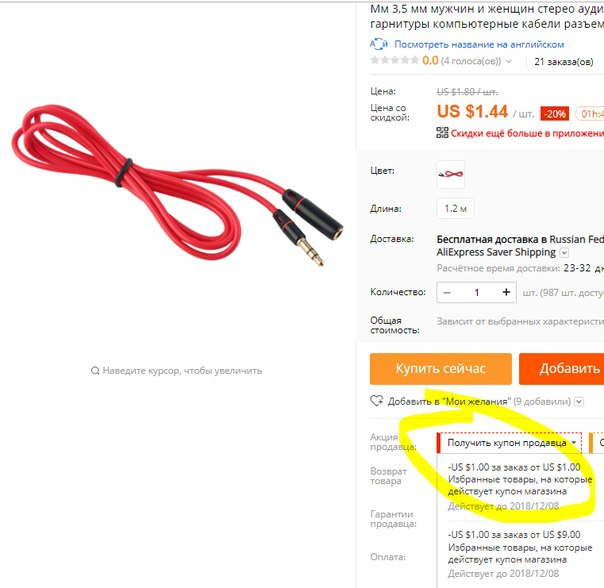Expand the AliExpress Saver Shipping dropdown

tap(564, 253)
